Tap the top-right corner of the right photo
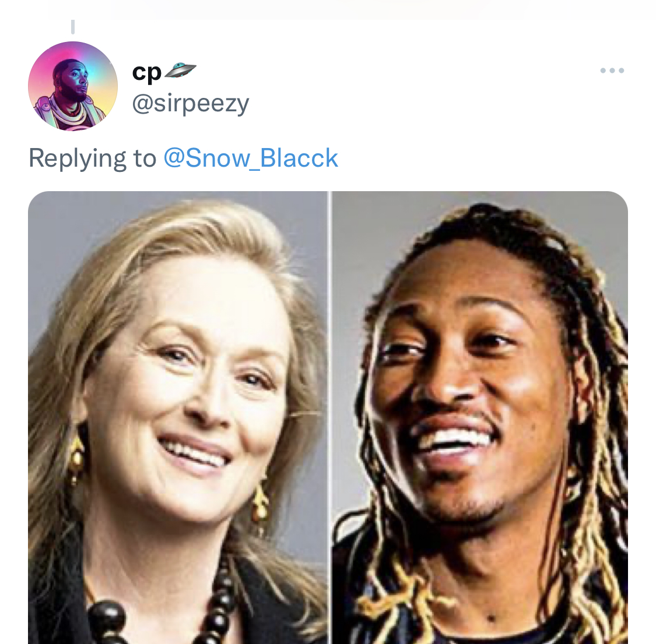656x644 pixels. (615, 204)
